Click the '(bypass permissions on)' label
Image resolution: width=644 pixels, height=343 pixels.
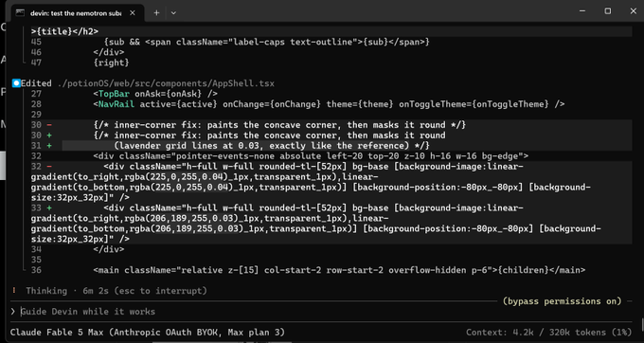[x=563, y=301]
